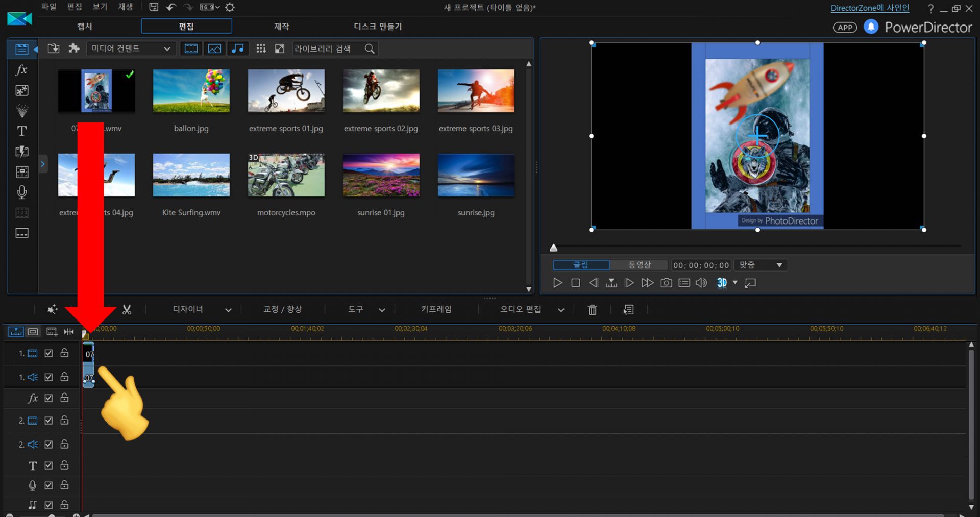Image resolution: width=980 pixels, height=517 pixels.
Task: Open the Subtitle Room icon
Action: click(21, 233)
